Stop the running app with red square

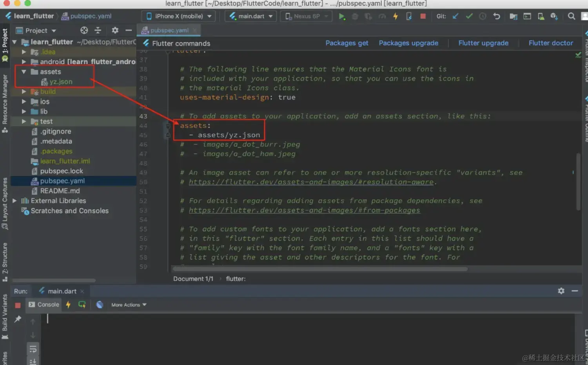[423, 16]
